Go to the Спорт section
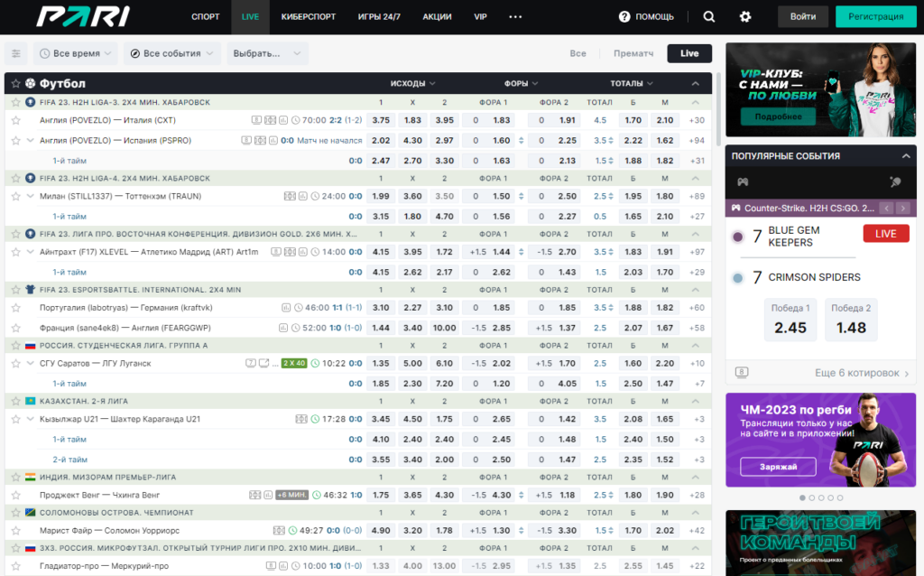 [205, 16]
